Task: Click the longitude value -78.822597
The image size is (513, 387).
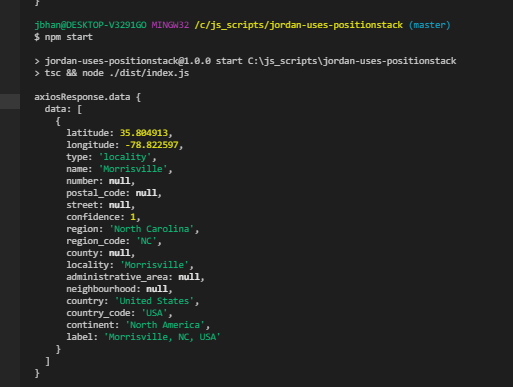Action: [x=152, y=145]
